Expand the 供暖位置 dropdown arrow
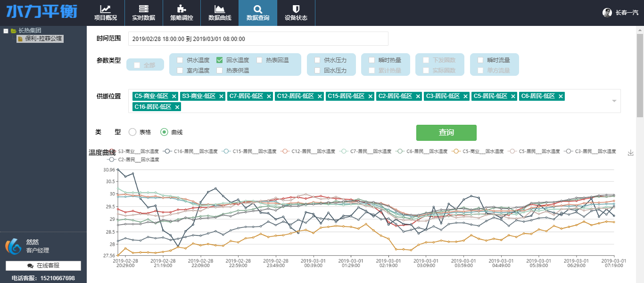 point(614,101)
